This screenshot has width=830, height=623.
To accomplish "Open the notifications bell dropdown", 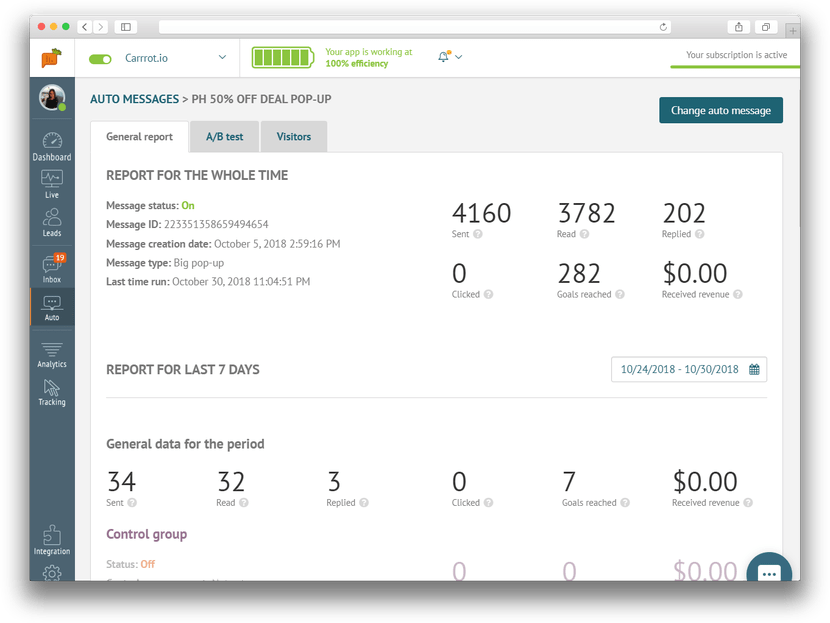I will (450, 57).
